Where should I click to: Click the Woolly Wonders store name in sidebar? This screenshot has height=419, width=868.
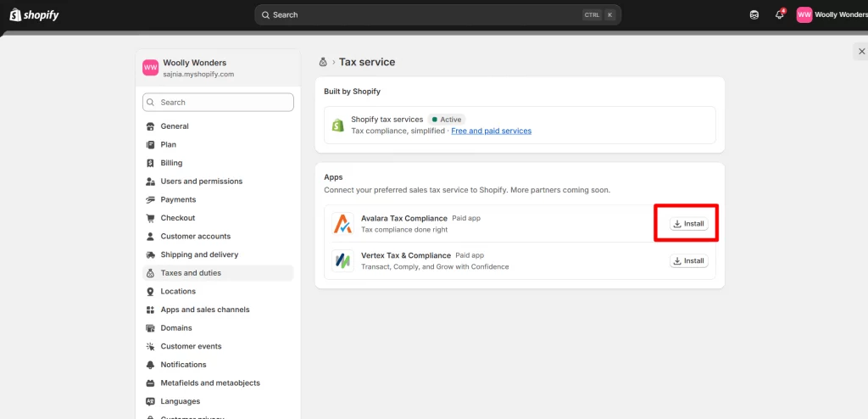(x=194, y=63)
